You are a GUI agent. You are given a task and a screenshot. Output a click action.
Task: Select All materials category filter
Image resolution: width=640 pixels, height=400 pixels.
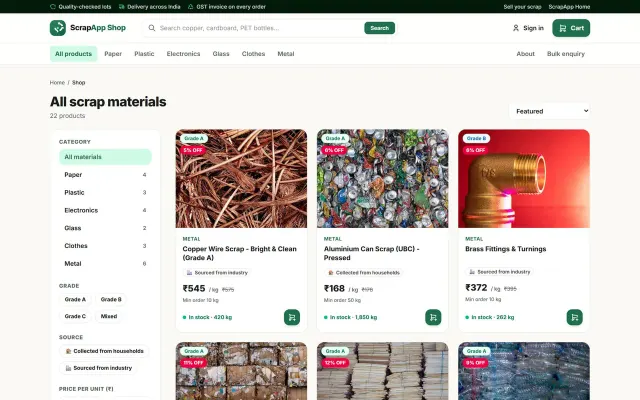(105, 157)
